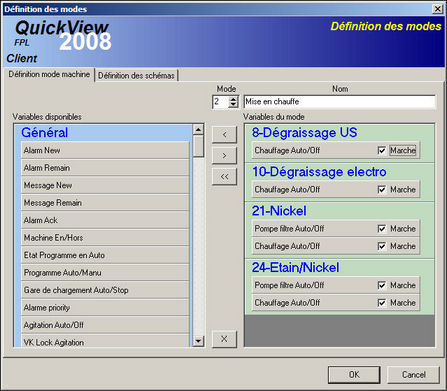Screen dimensions: 447x391
Task: Switch to the Définition des schémas tab
Action: tap(136, 76)
